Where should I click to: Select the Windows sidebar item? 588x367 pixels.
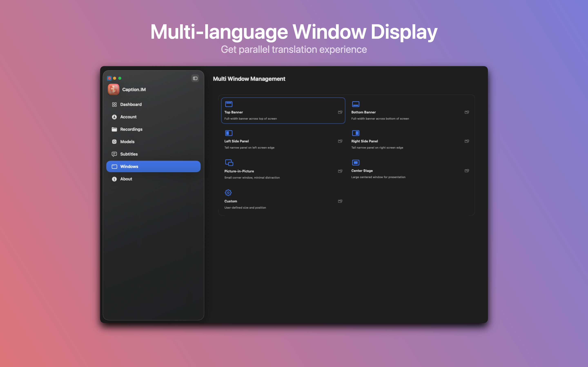tap(153, 167)
